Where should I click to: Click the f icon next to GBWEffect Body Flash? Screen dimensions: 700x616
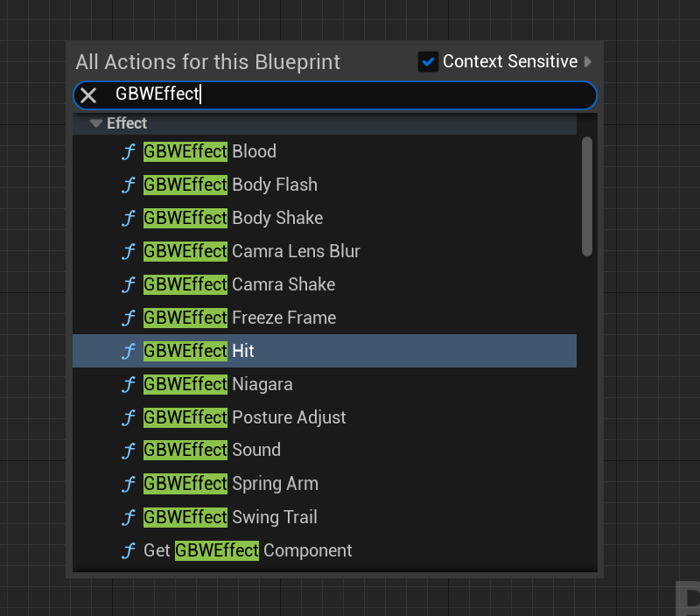point(128,185)
